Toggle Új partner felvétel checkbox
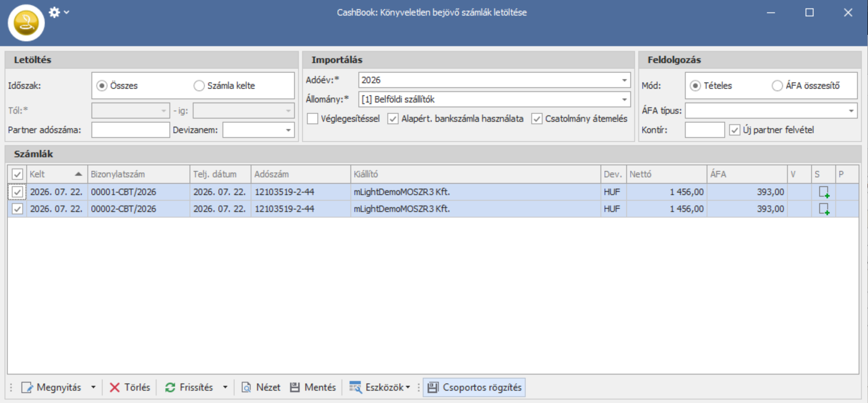This screenshot has width=868, height=403. 735,130
